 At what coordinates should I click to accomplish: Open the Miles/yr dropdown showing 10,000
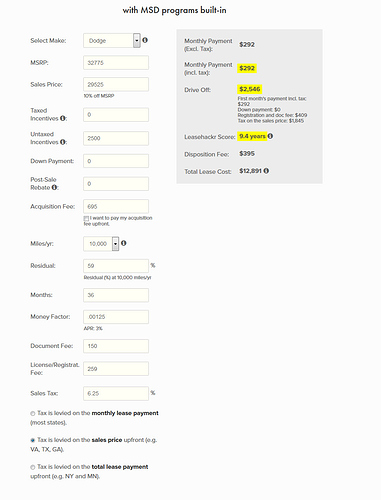point(101,244)
